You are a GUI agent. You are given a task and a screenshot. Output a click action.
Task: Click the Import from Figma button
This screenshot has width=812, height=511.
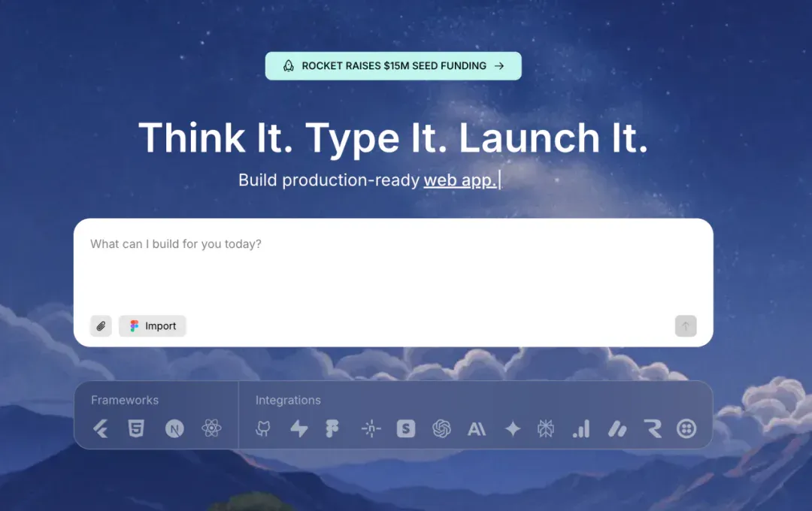point(152,326)
